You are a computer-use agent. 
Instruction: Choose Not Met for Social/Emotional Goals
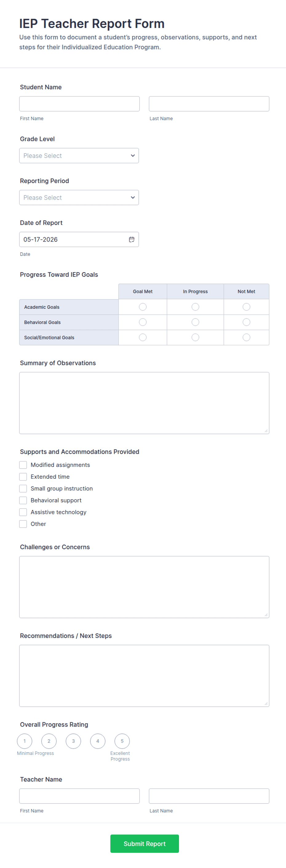pos(247,337)
